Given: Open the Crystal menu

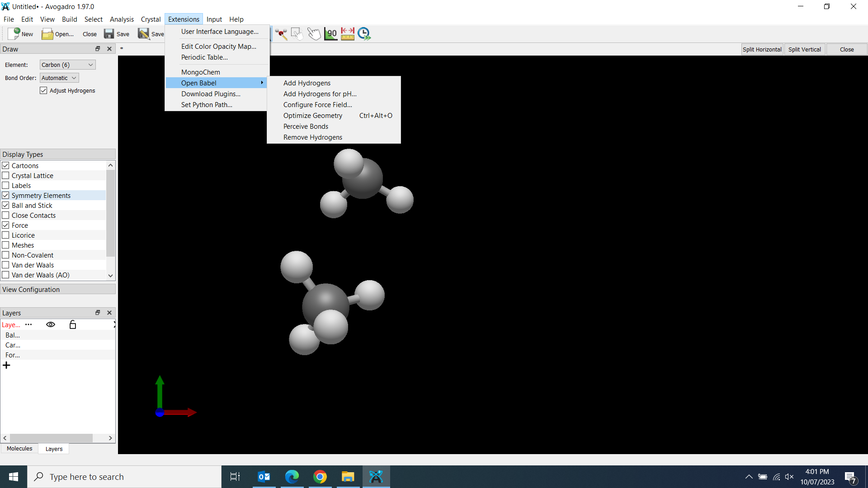Looking at the screenshot, I should pyautogui.click(x=151, y=19).
